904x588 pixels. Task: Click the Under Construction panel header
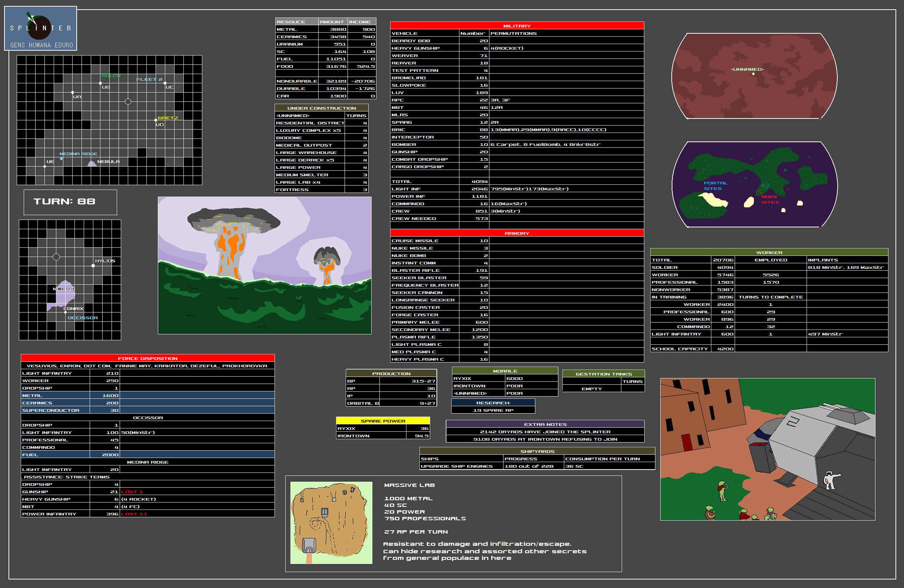pos(321,108)
